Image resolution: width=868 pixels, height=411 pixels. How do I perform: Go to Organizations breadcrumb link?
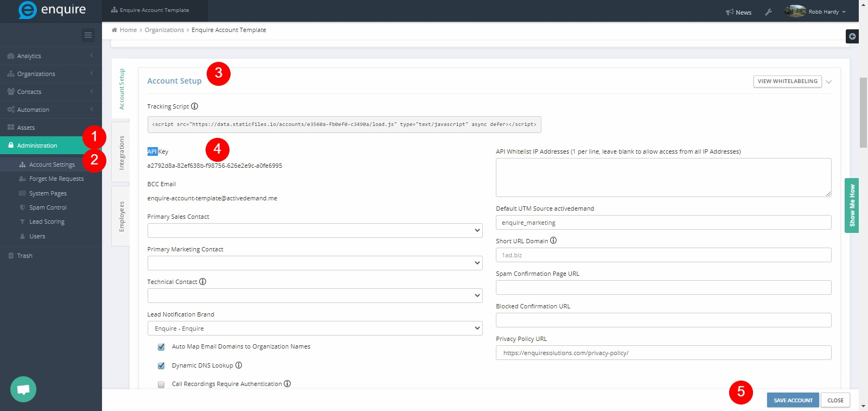(164, 30)
